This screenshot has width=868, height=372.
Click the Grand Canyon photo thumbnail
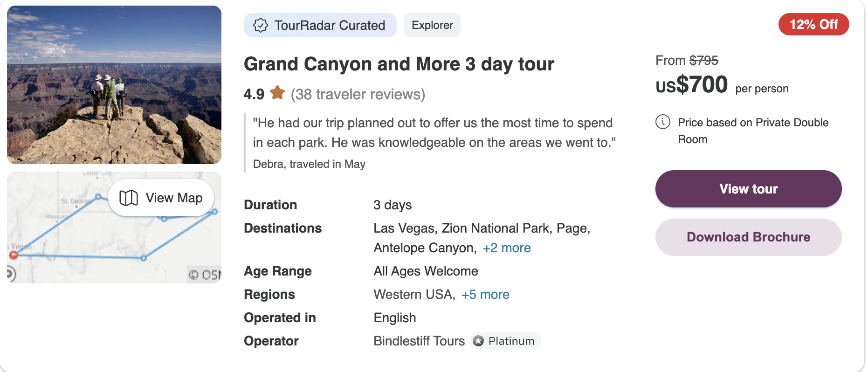(114, 84)
